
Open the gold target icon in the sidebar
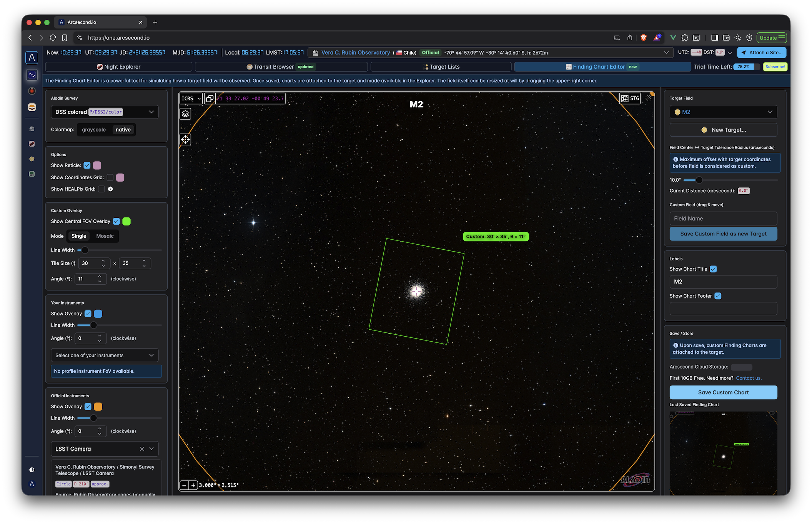click(32, 159)
